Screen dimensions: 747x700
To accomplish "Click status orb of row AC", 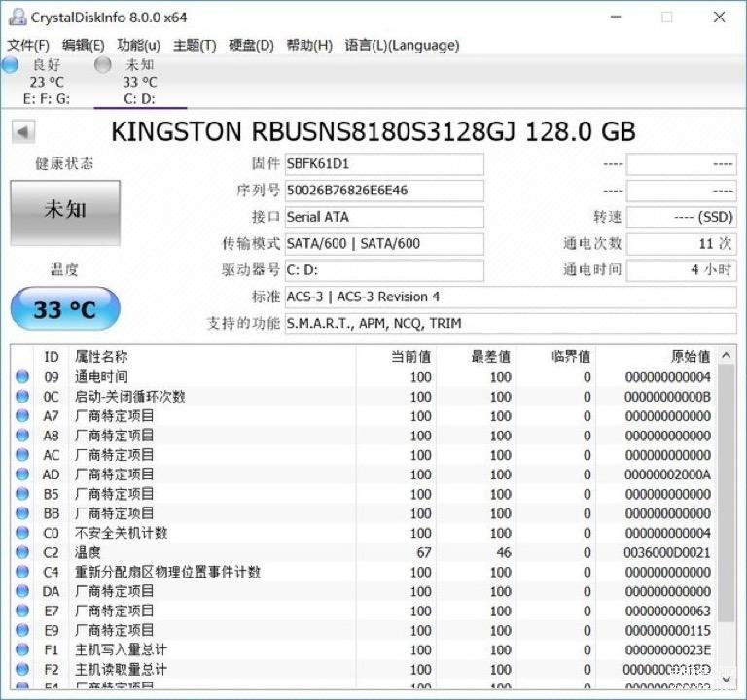I will 22,455.
